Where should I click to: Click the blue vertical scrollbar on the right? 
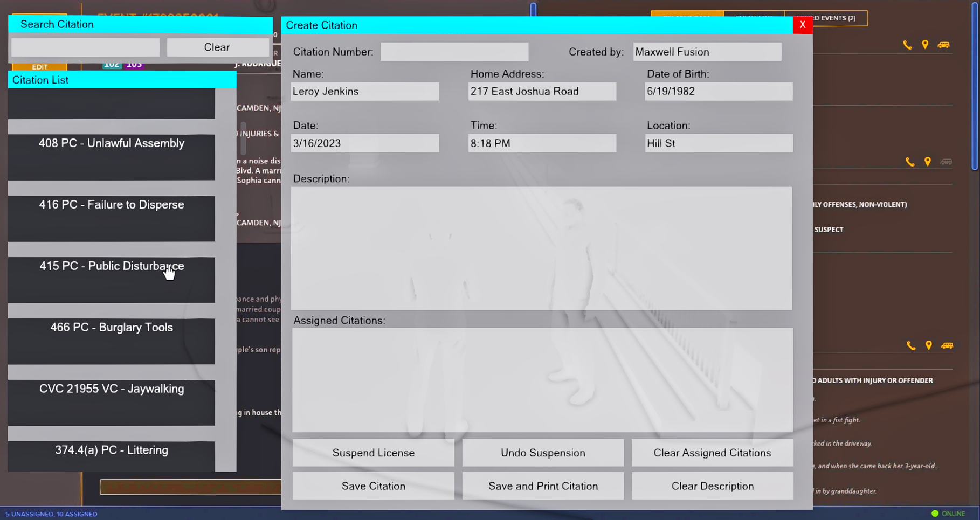pyautogui.click(x=974, y=86)
